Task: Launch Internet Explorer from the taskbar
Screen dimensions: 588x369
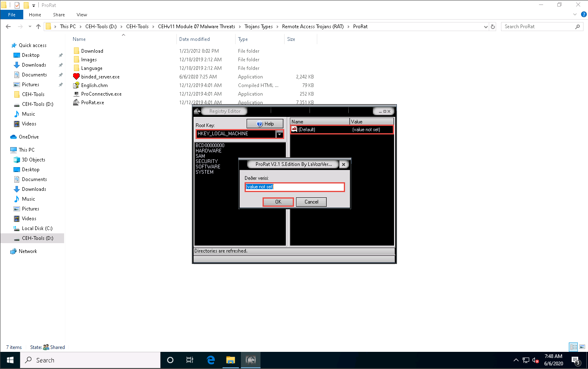Action: pos(211,360)
